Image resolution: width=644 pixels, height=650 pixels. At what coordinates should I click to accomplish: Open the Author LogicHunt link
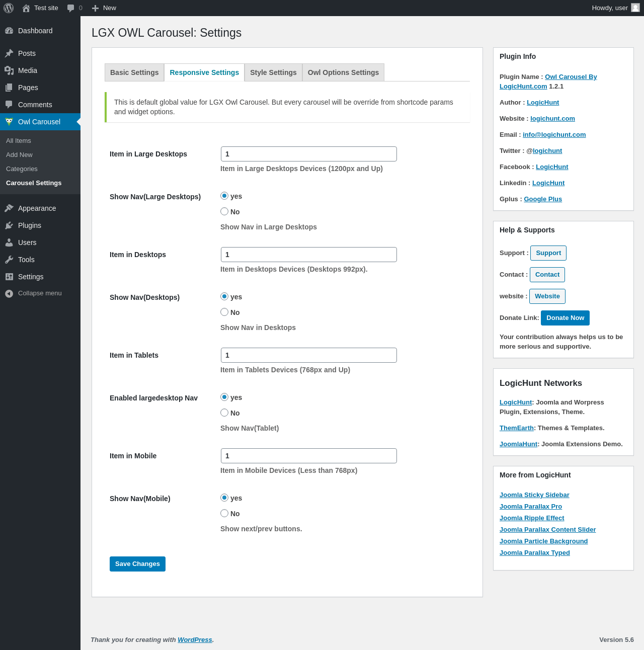pyautogui.click(x=543, y=103)
